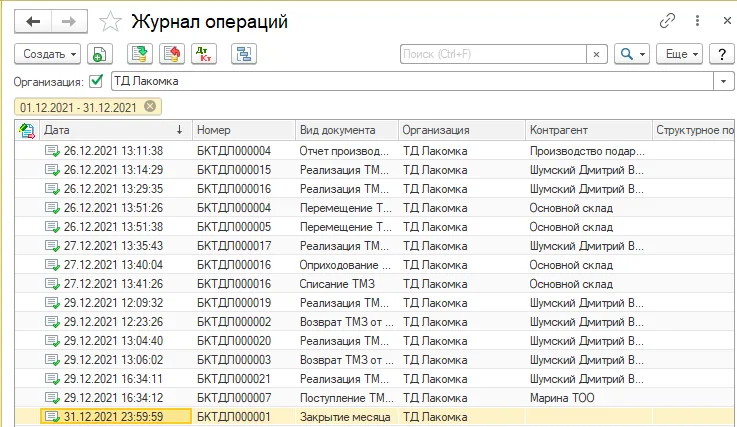
Task: Show ДтКт postings of document
Action: coord(204,54)
